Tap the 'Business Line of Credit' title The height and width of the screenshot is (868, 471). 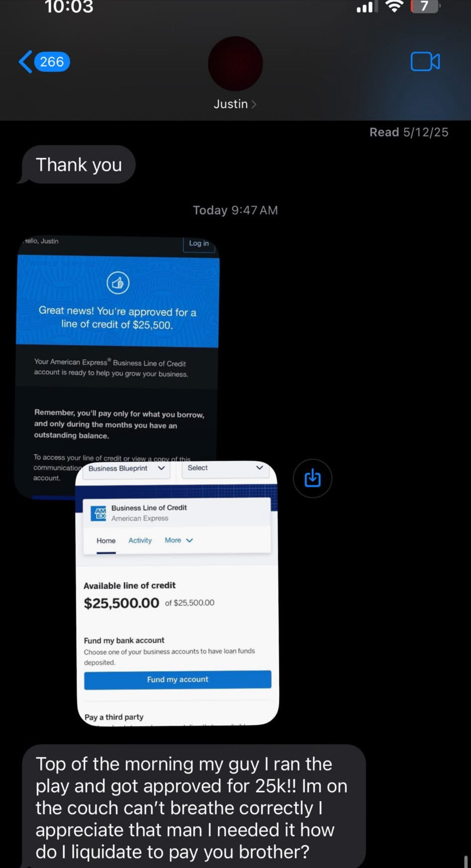coord(149,508)
